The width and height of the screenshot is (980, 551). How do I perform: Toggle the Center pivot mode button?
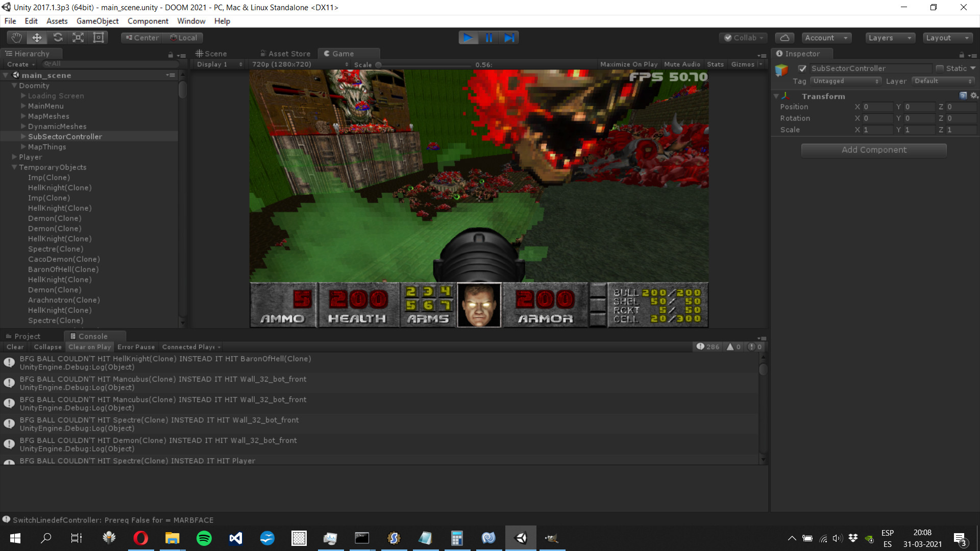point(142,38)
